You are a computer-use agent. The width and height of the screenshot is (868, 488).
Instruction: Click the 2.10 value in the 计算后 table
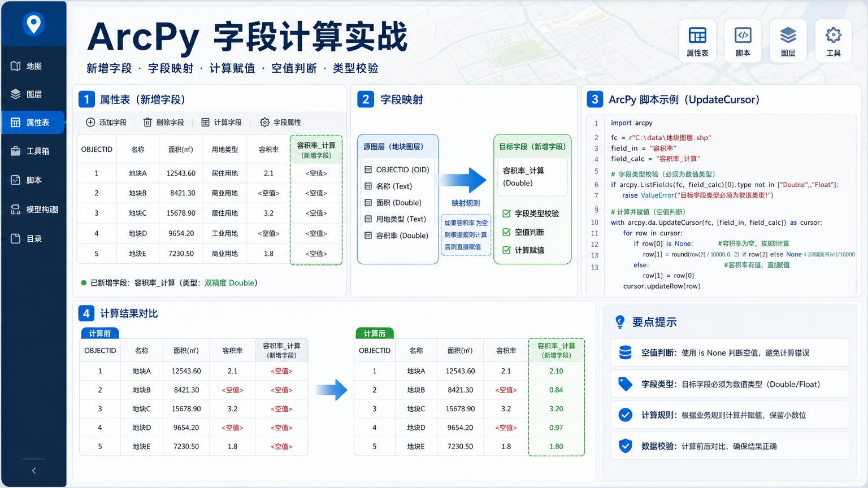tap(556, 371)
